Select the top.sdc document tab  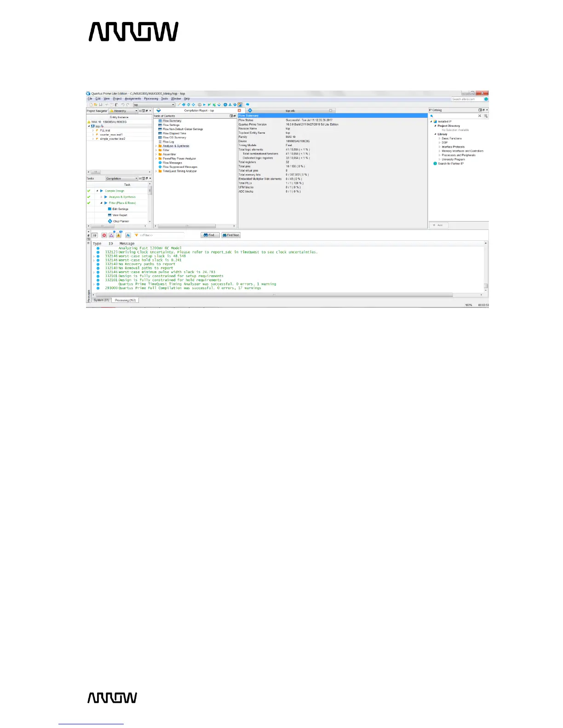click(290, 111)
